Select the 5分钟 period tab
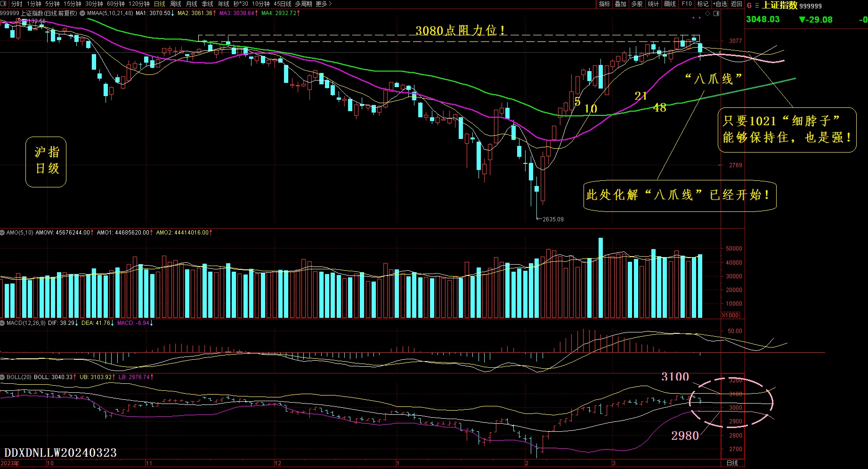 (x=52, y=4)
